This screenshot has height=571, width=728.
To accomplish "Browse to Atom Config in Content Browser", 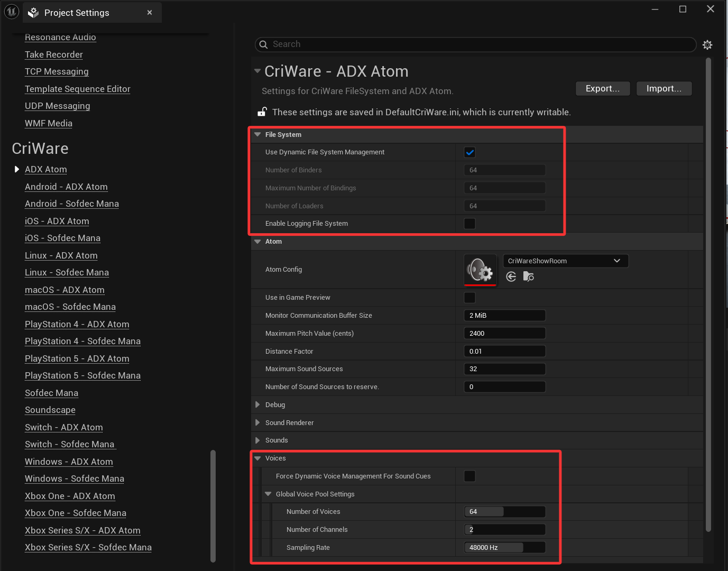I will click(528, 276).
